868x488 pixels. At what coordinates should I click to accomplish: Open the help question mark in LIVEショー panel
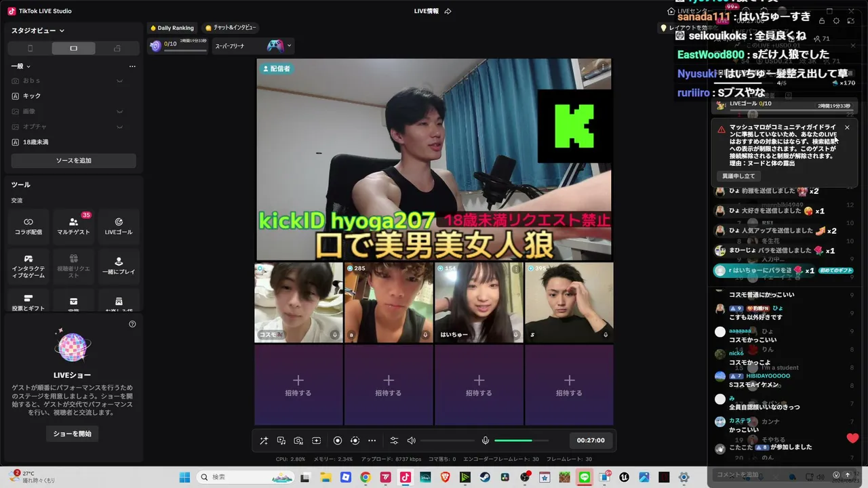click(132, 324)
